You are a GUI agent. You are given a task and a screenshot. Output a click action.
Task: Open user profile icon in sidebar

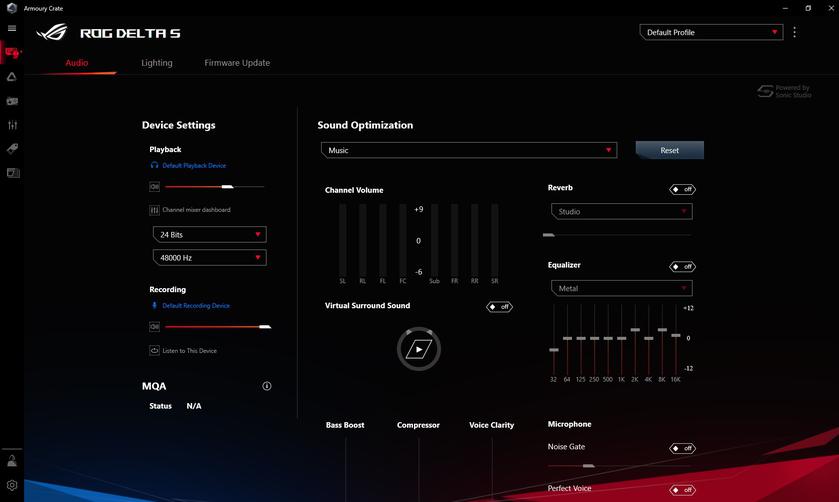tap(12, 461)
